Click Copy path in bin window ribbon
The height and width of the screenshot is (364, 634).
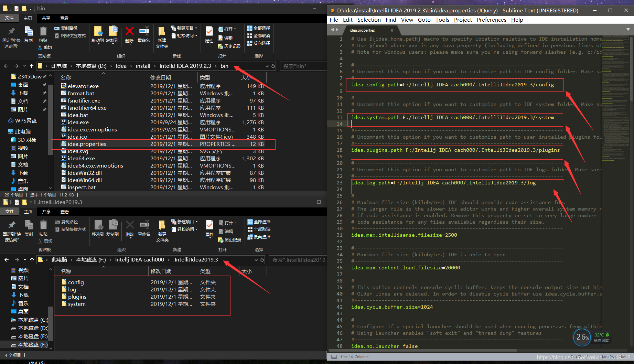(66, 28)
